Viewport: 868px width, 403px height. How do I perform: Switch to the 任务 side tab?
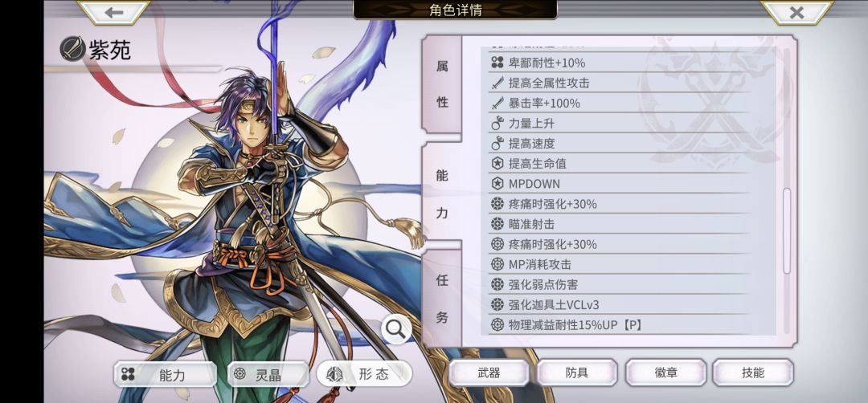[442, 299]
